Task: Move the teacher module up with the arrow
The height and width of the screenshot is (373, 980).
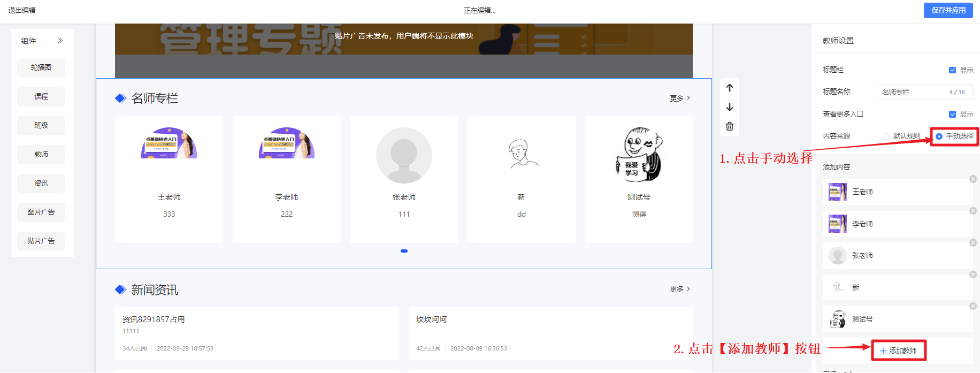Action: pyautogui.click(x=730, y=88)
